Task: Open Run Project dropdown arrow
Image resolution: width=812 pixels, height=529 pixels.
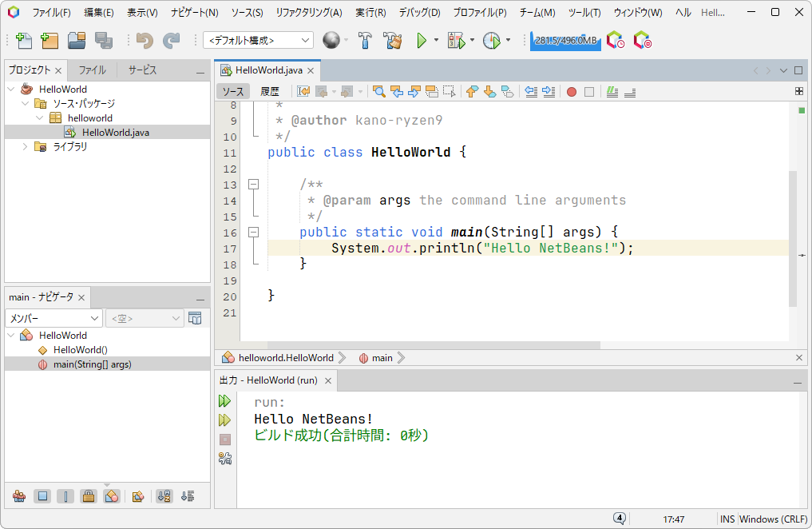Action: point(436,40)
